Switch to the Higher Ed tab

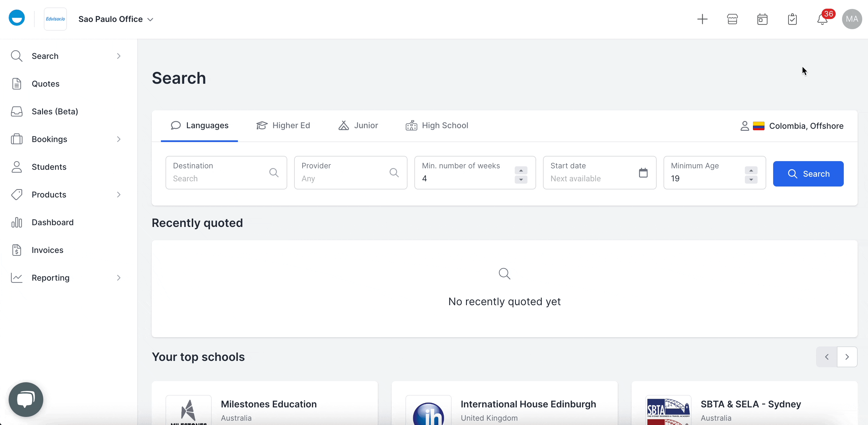283,126
